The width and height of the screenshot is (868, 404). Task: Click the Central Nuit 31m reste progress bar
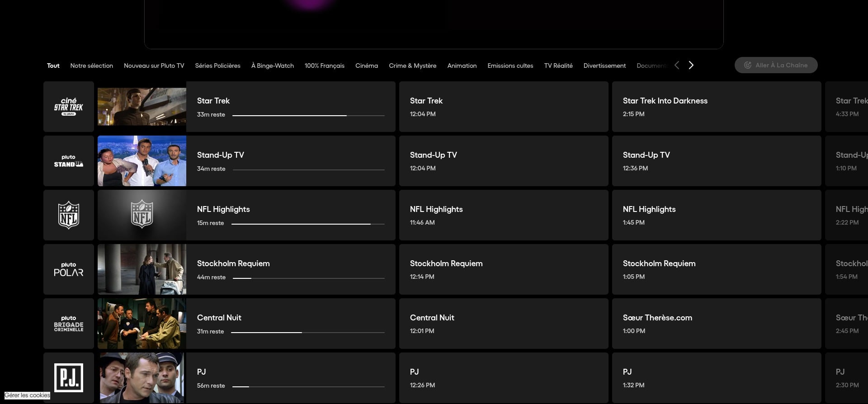pos(308,333)
